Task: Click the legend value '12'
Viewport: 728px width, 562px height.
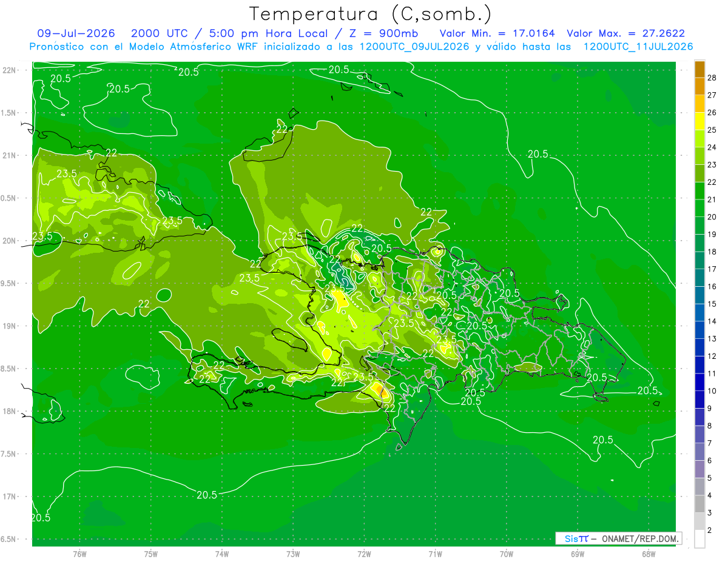Action: coord(712,356)
